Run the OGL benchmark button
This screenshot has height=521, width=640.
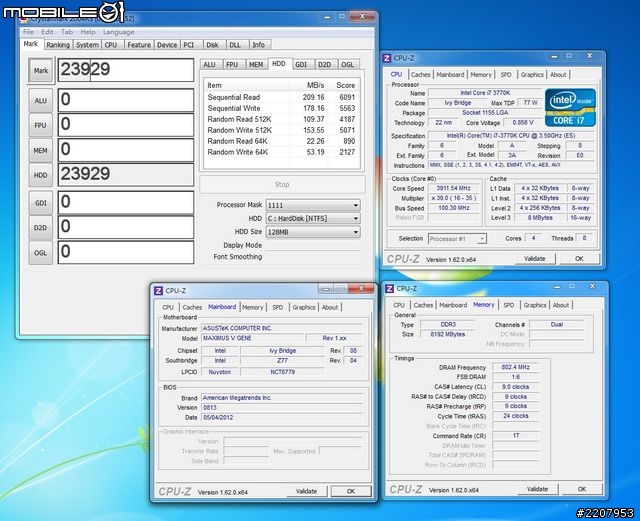coord(40,253)
